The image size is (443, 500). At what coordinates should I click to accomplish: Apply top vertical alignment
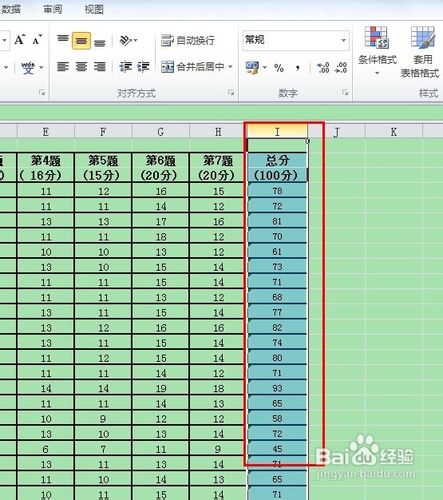(x=63, y=40)
